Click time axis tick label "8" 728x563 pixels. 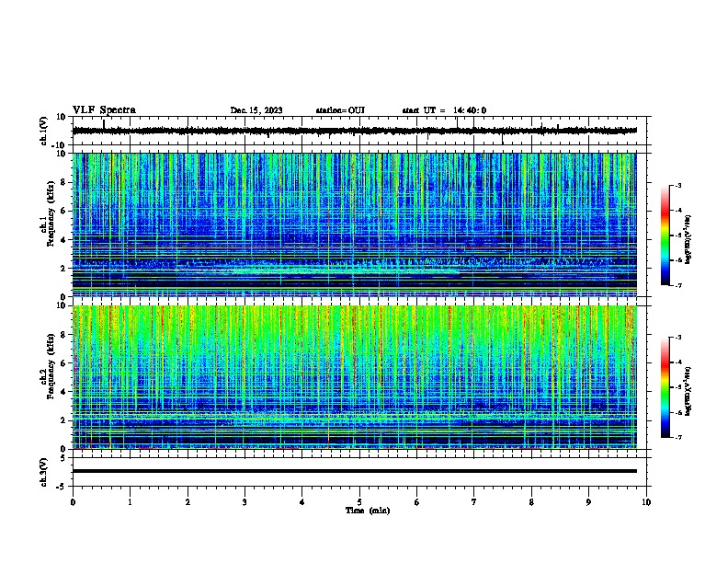531,502
